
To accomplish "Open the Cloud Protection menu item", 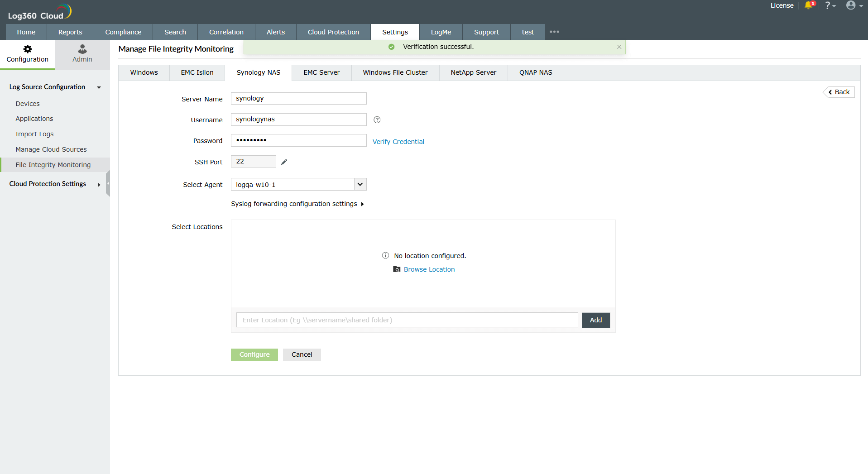I will coord(333,32).
